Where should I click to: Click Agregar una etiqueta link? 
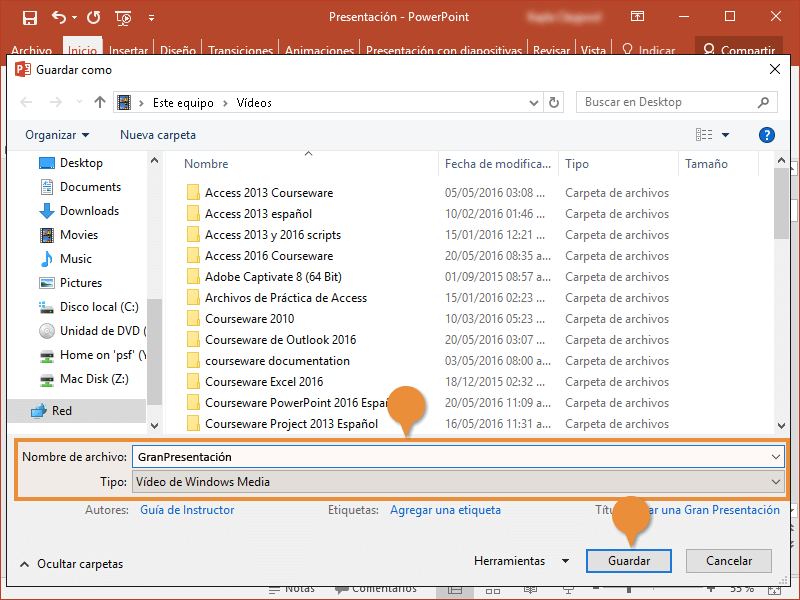445,510
